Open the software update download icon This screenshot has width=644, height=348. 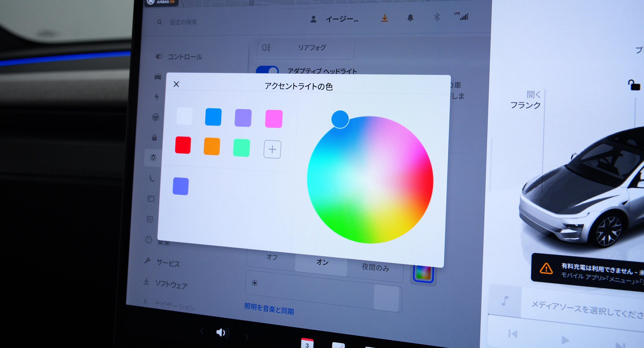(384, 18)
